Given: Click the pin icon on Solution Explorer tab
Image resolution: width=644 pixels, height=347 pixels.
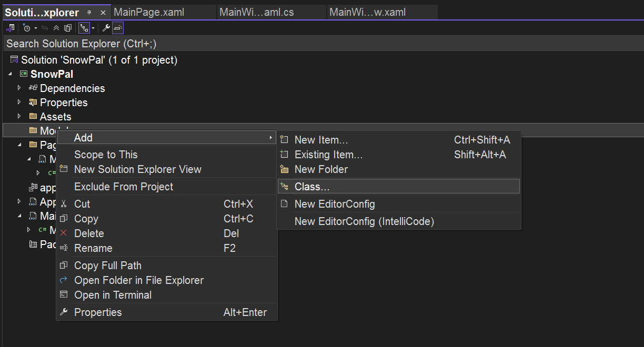Looking at the screenshot, I should 89,13.
